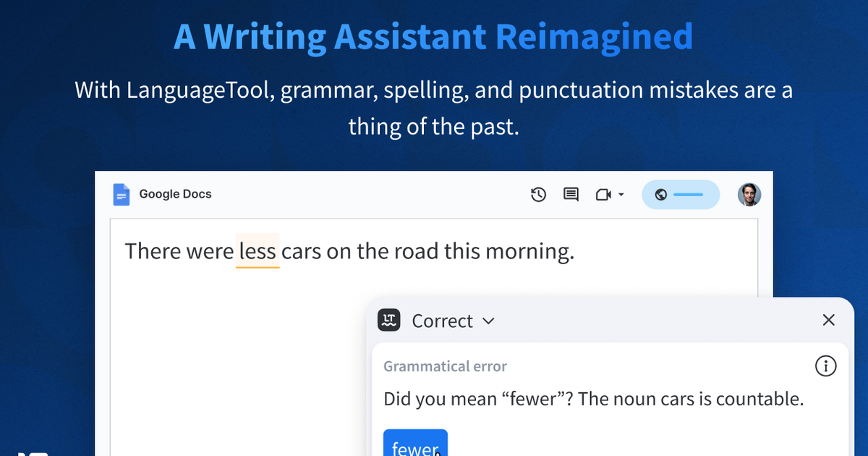Place cursor after "this morning." in the document

[576, 251]
